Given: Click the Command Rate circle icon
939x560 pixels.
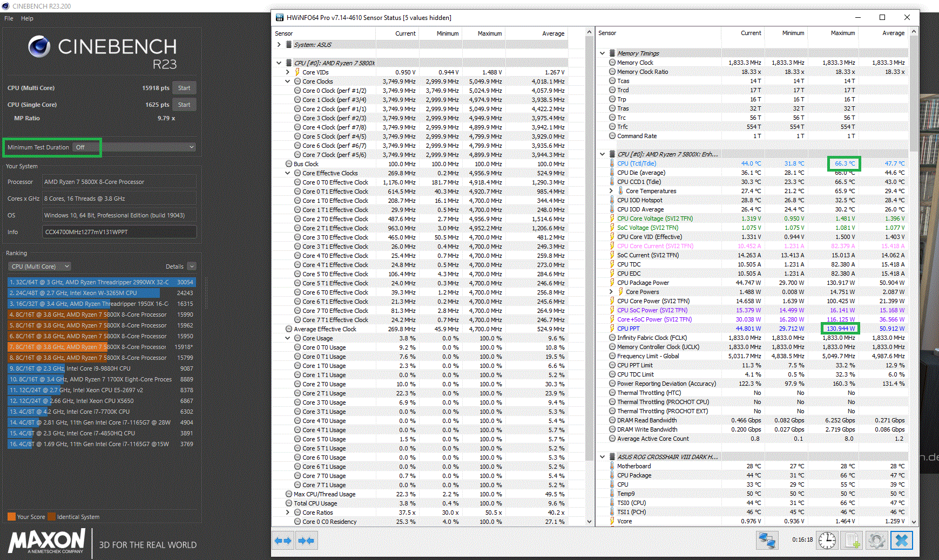Looking at the screenshot, I should pyautogui.click(x=612, y=136).
